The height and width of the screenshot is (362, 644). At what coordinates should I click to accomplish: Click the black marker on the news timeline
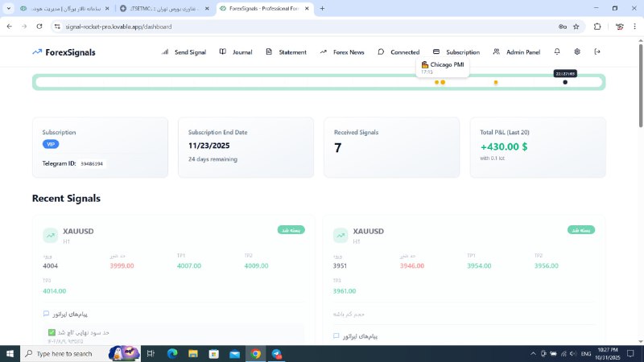pyautogui.click(x=565, y=82)
